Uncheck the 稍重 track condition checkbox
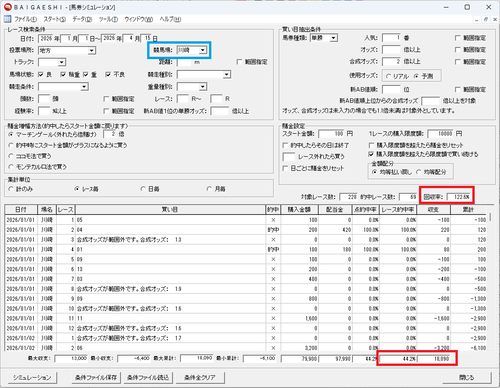The image size is (500, 388). click(63, 75)
